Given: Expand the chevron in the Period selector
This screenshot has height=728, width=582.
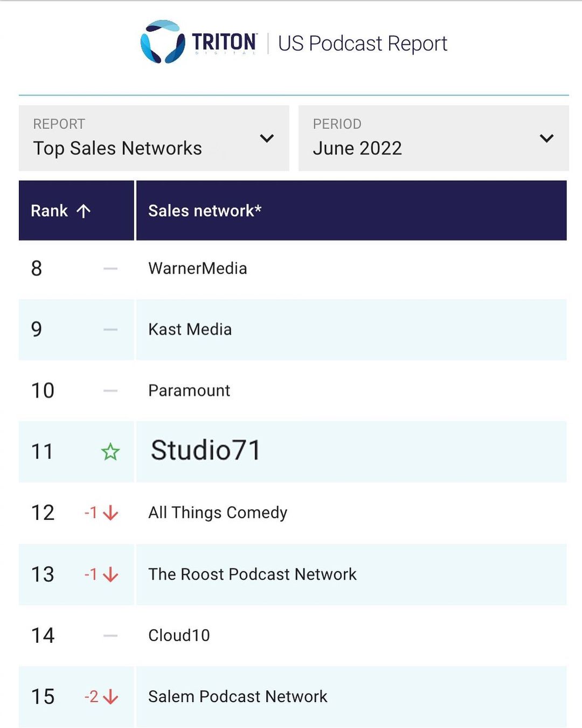Looking at the screenshot, I should click(x=546, y=139).
